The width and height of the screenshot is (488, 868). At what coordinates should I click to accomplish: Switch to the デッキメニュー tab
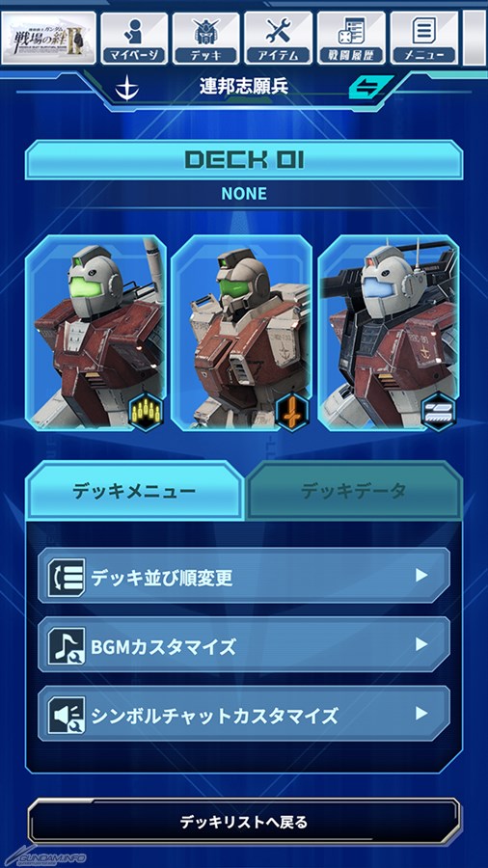point(134,491)
